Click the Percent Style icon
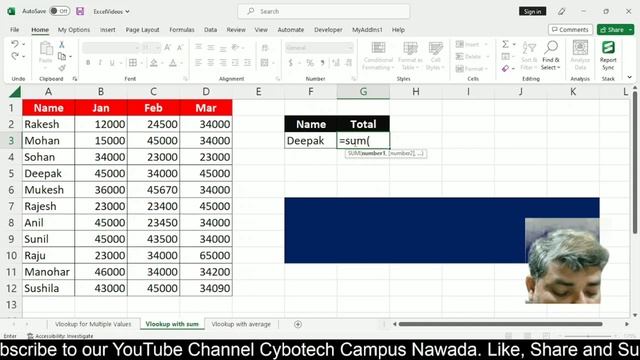 click(x=310, y=63)
